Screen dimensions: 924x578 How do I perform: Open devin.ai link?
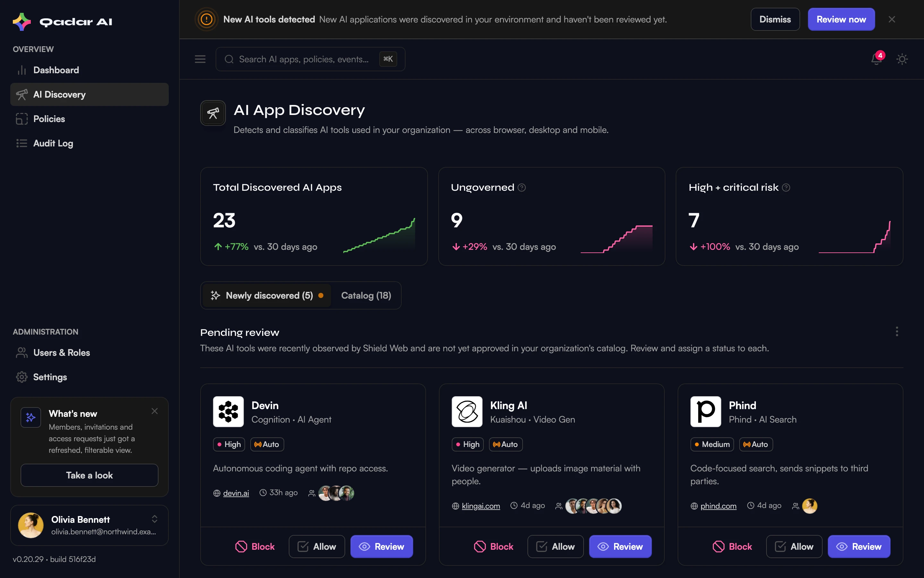coord(235,493)
